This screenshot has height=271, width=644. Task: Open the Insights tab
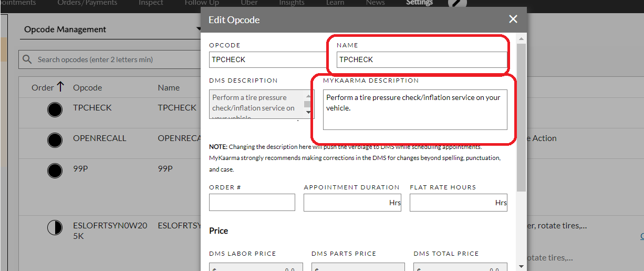[x=292, y=3]
